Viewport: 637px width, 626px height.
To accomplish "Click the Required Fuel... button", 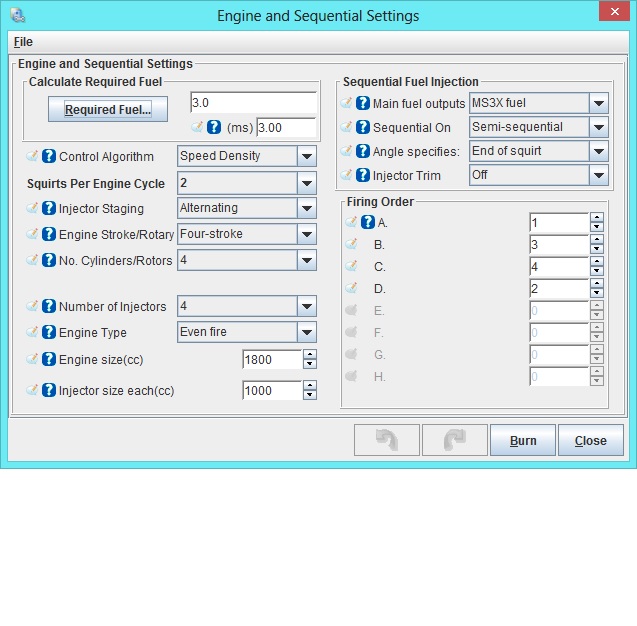I will point(108,109).
